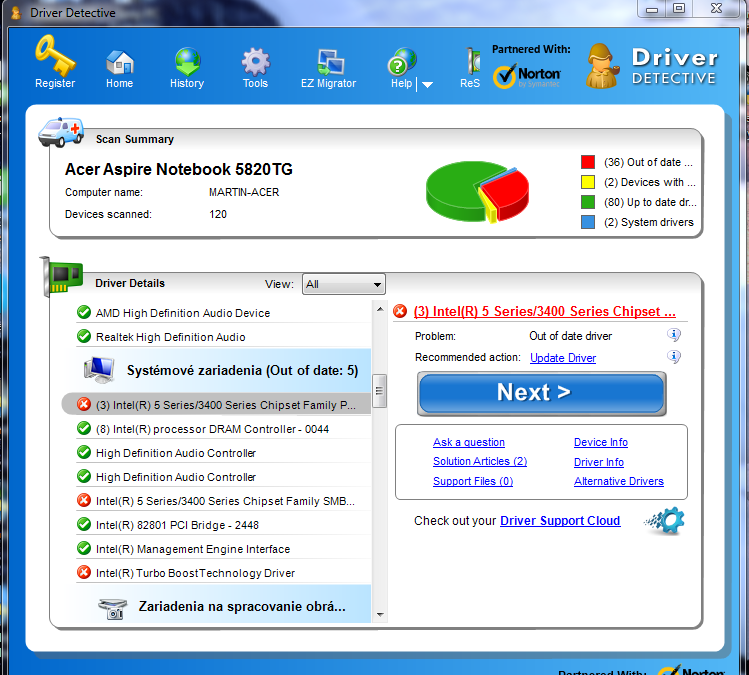Click the yellow Devices with legend swatch
Viewport: 749px width, 675px height.
(x=588, y=182)
